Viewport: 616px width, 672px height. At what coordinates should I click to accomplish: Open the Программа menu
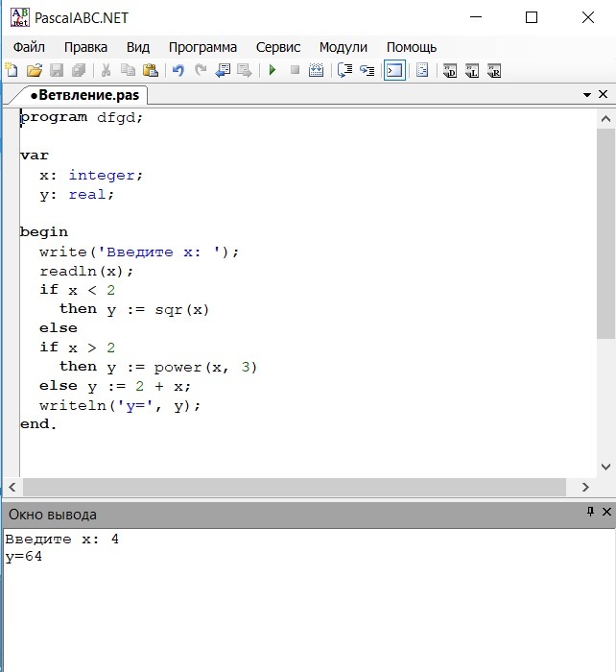click(202, 47)
